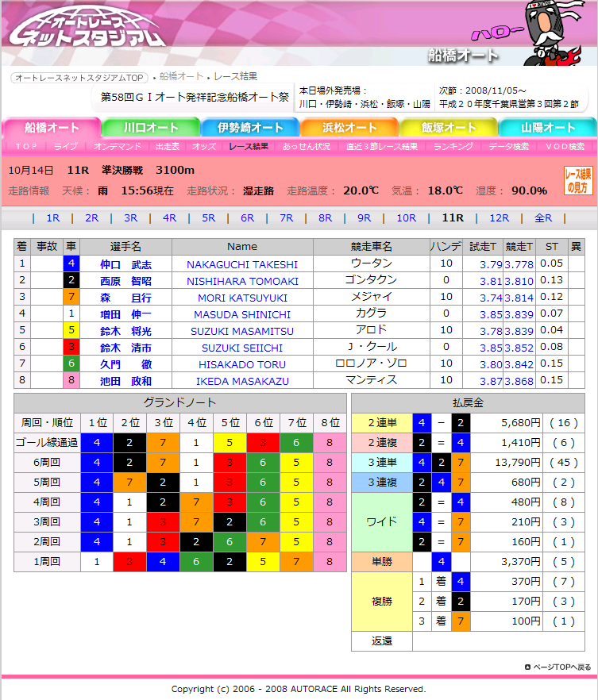Screen dimensions: 598x700
Task: Click the グランドノート table header
Action: tap(180, 402)
